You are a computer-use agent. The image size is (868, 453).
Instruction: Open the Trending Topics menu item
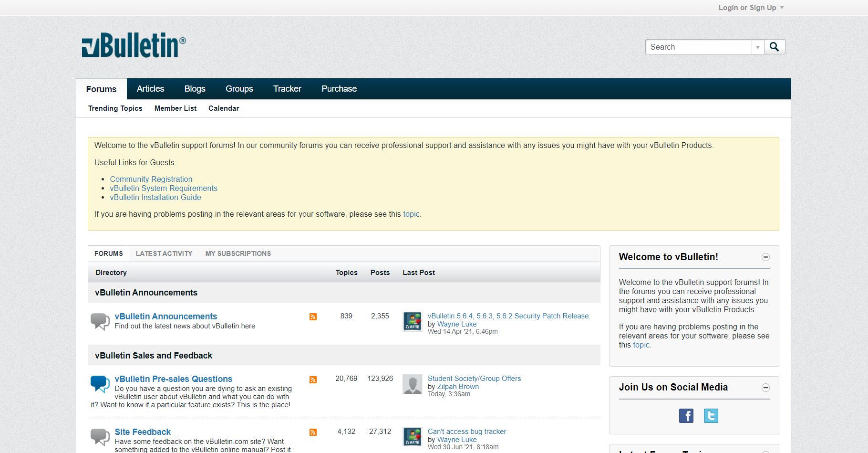[x=114, y=108]
